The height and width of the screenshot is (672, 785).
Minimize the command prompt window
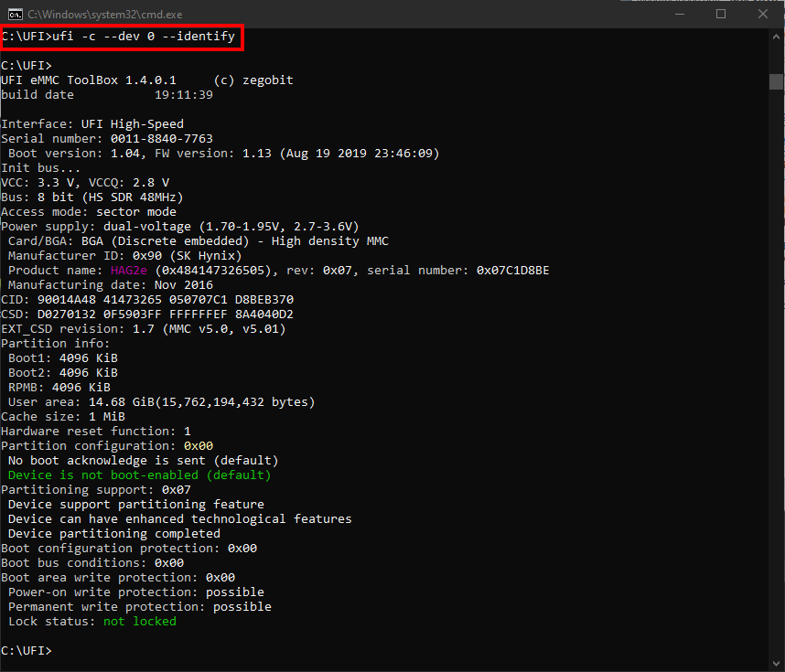(x=678, y=15)
